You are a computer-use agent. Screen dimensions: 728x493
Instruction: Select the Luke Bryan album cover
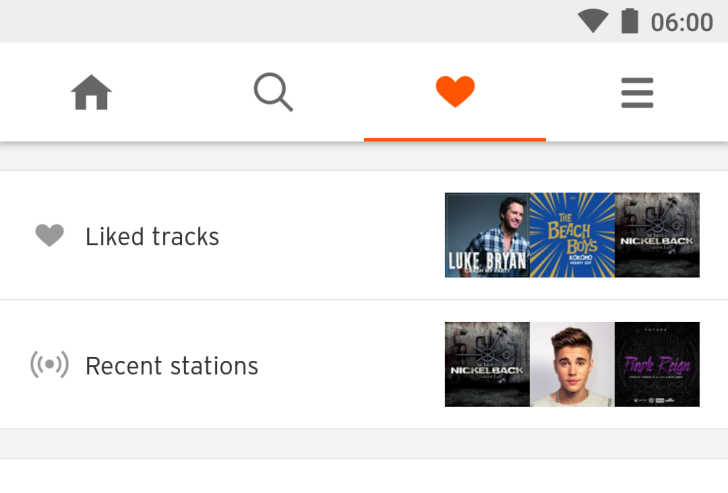tap(487, 235)
